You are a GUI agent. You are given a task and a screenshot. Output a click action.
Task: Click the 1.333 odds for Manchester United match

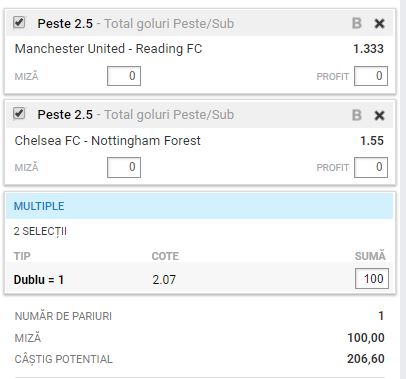[368, 49]
